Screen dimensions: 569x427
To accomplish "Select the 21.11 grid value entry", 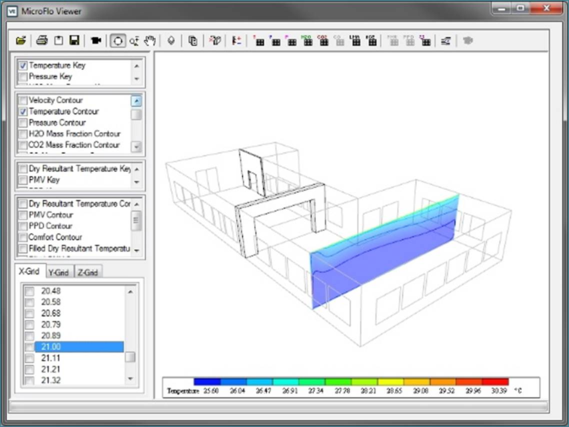I will click(x=50, y=358).
